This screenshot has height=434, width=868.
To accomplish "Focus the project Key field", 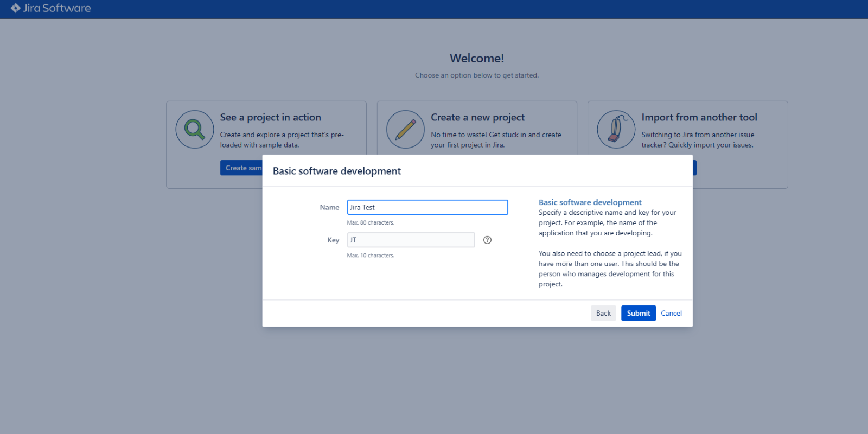I will [411, 240].
